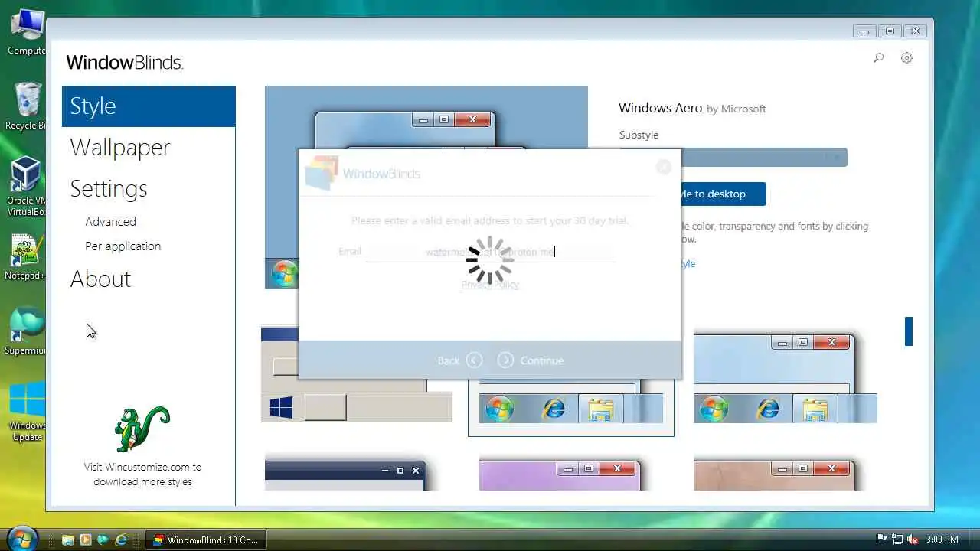Viewport: 980px width, 551px height.
Task: Click the Continue arrow circle icon
Action: tap(505, 360)
